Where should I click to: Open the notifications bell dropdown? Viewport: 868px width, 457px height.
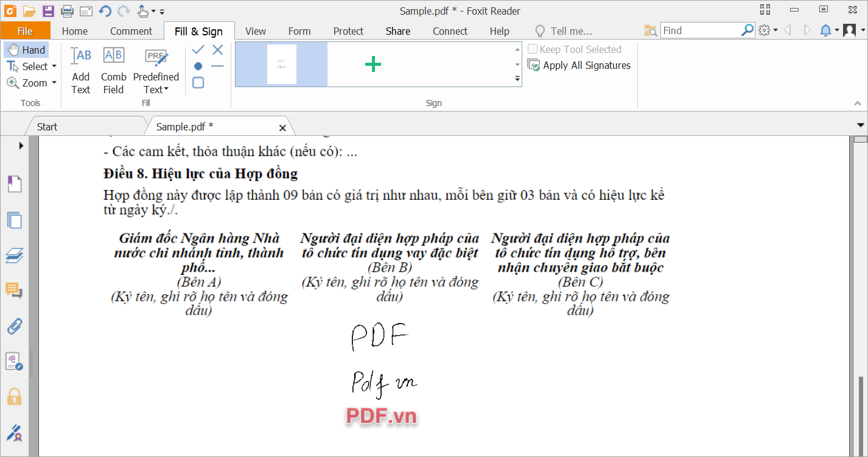pyautogui.click(x=829, y=30)
